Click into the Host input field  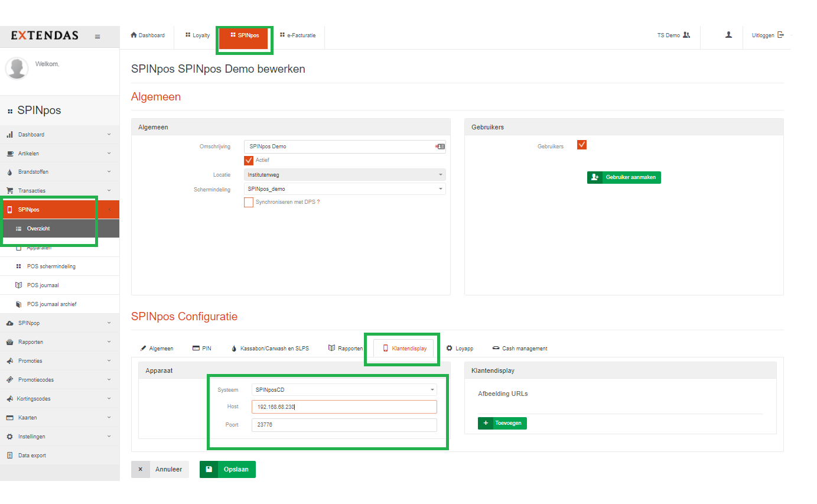344,407
